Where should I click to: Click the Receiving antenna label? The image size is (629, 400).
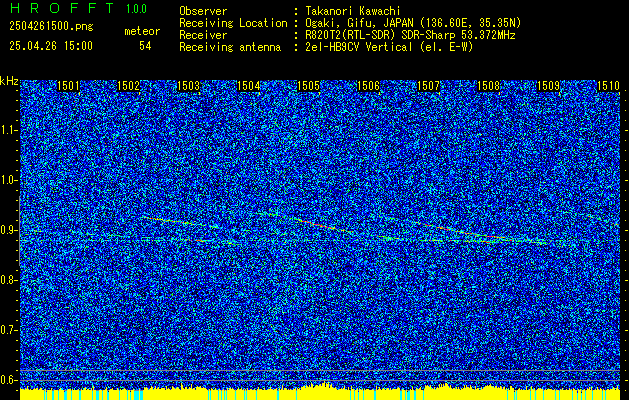230,47
